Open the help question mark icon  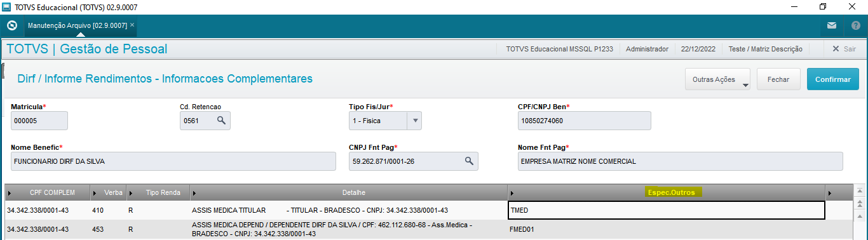tap(855, 25)
